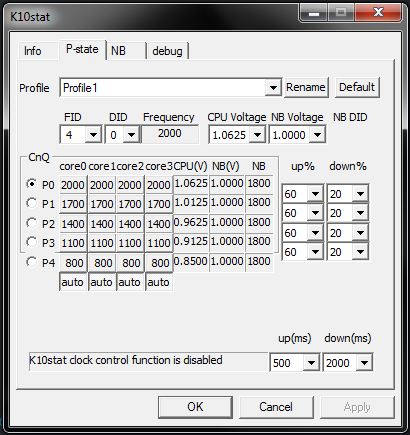This screenshot has height=435, width=410.
Task: Click the clock control disabled status text
Action: [x=126, y=360]
